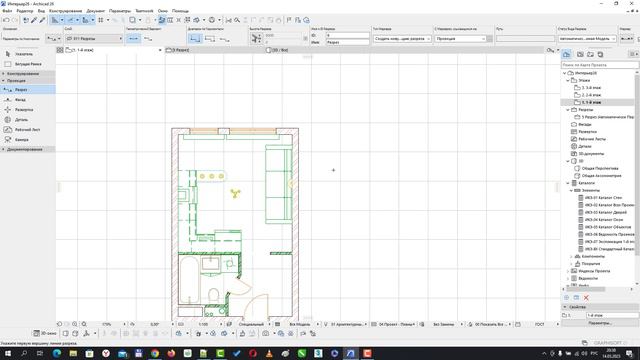Switch to the 3D / Все tab

pyautogui.click(x=278, y=50)
